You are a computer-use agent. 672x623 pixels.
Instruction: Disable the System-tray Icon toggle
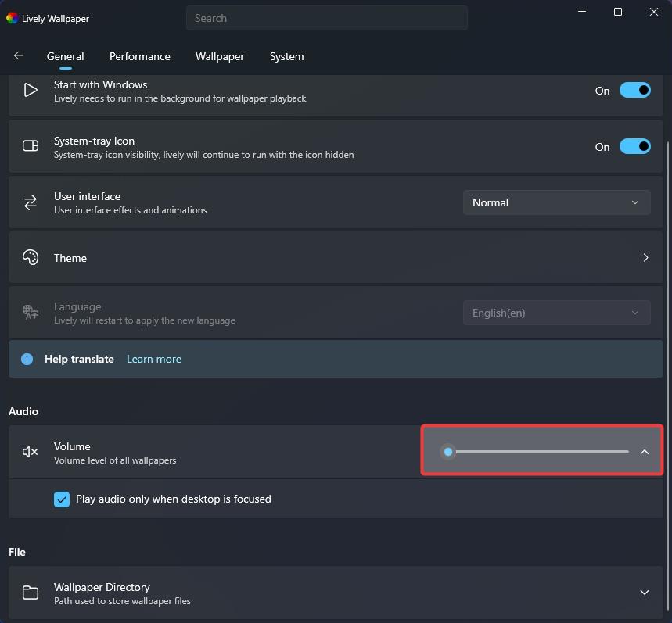(634, 146)
